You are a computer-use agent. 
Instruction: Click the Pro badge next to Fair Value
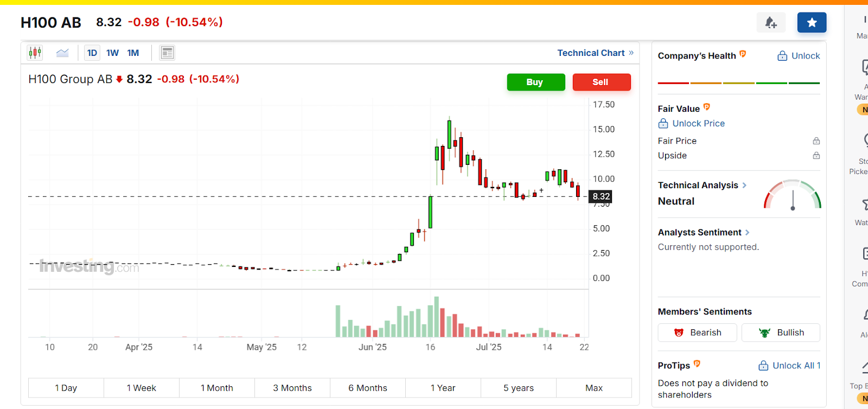(706, 107)
